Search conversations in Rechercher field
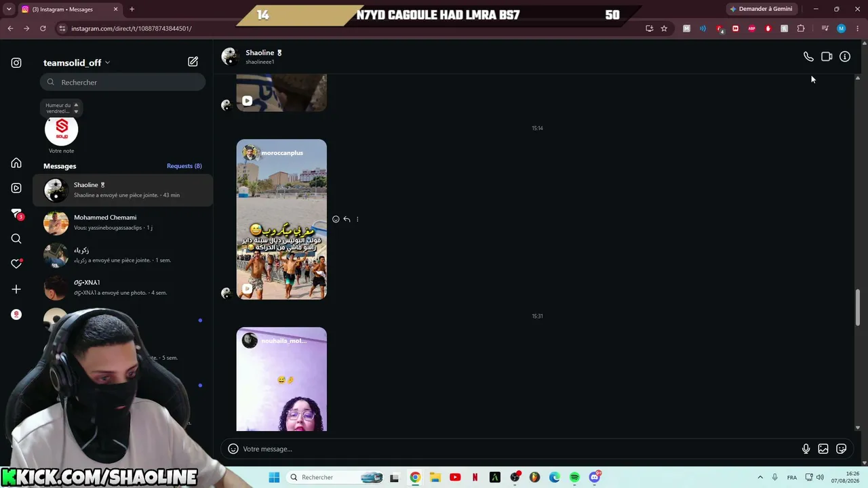Screen dimensions: 868x488 pos(123,82)
